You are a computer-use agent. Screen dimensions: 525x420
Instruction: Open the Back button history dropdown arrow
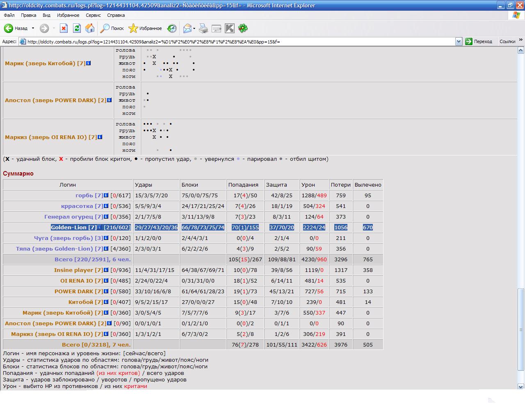tap(33, 28)
